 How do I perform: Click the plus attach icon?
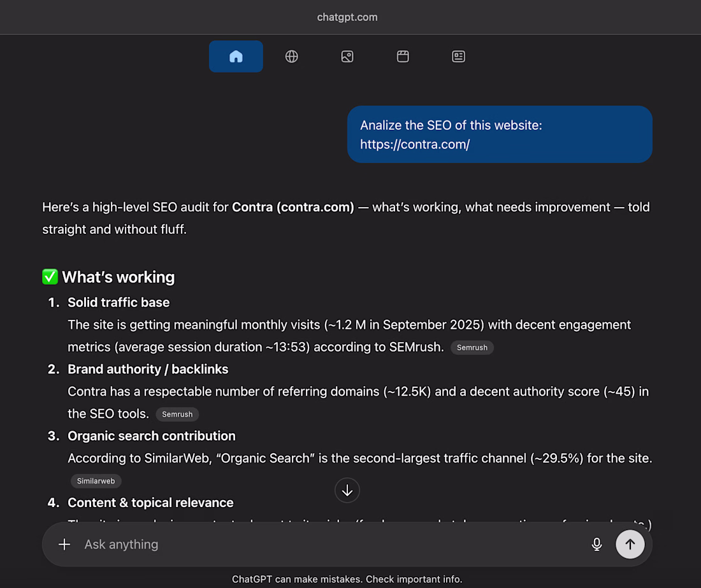coord(64,544)
